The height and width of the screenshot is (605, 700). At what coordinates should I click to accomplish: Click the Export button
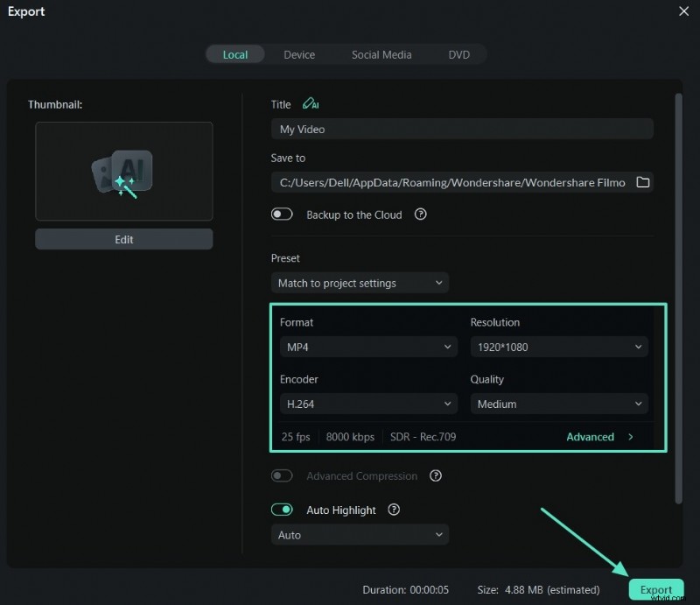click(655, 589)
